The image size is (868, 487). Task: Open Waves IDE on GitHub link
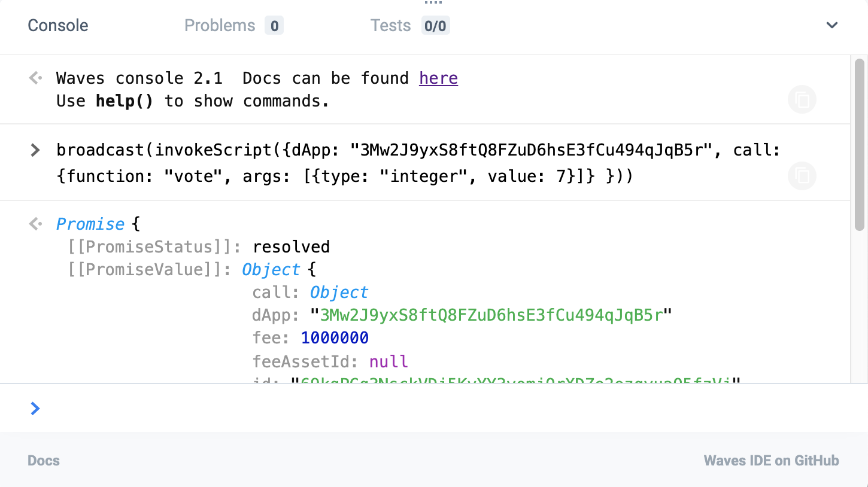click(x=771, y=461)
